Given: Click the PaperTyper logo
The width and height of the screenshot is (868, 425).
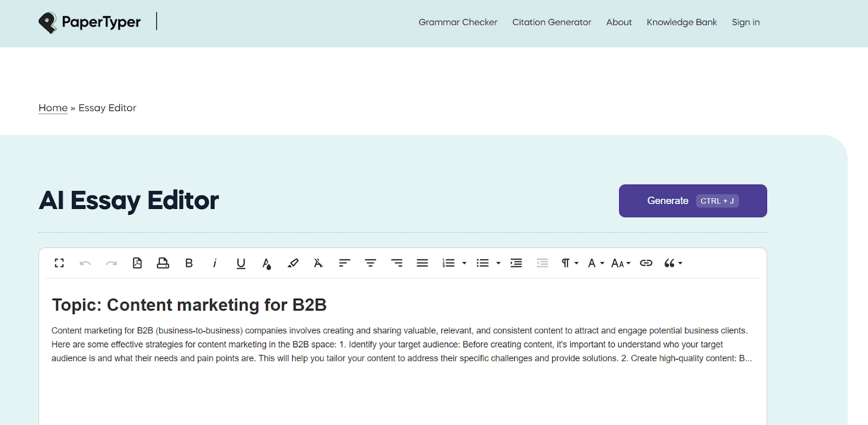Looking at the screenshot, I should pyautogui.click(x=90, y=22).
